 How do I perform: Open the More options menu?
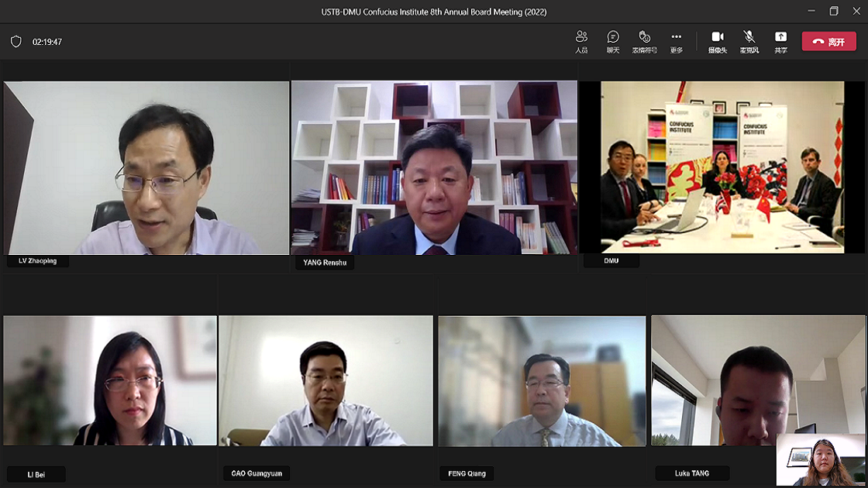[677, 42]
